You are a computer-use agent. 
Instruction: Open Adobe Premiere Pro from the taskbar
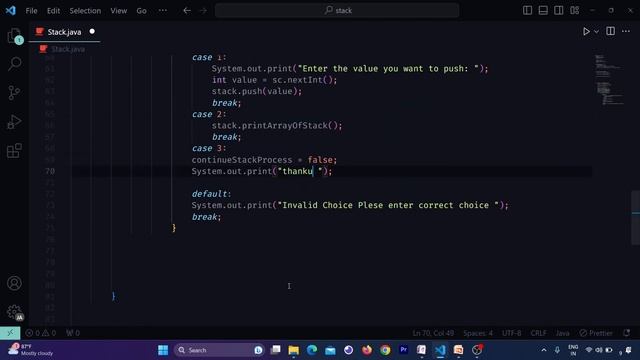click(403, 350)
